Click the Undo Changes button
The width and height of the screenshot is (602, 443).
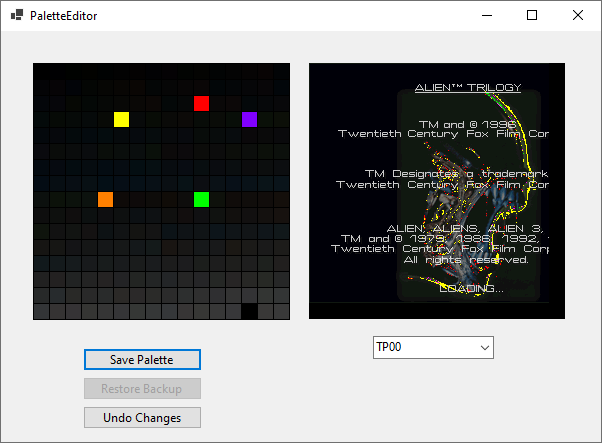tap(142, 417)
